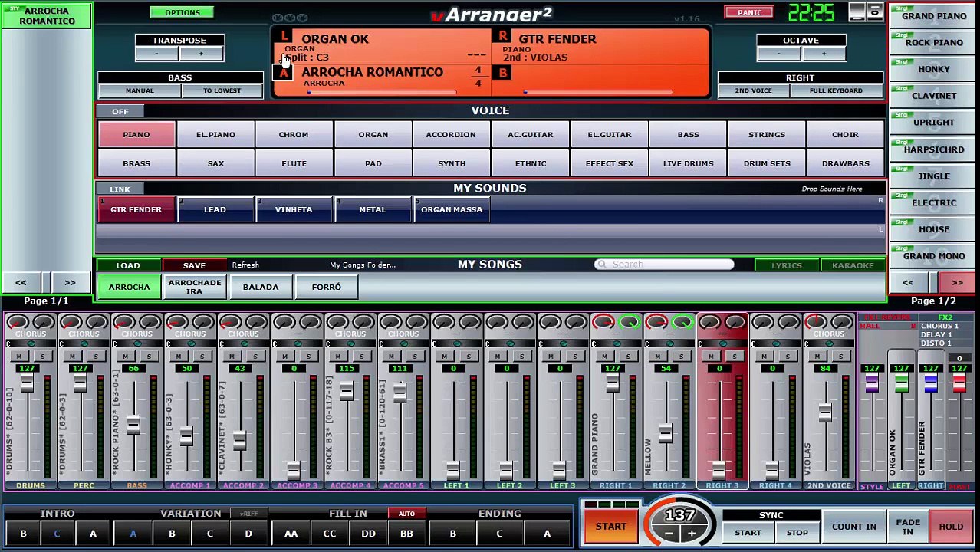Select the R (right) part indicator
Viewport: 980px width, 552px height.
[x=502, y=36]
